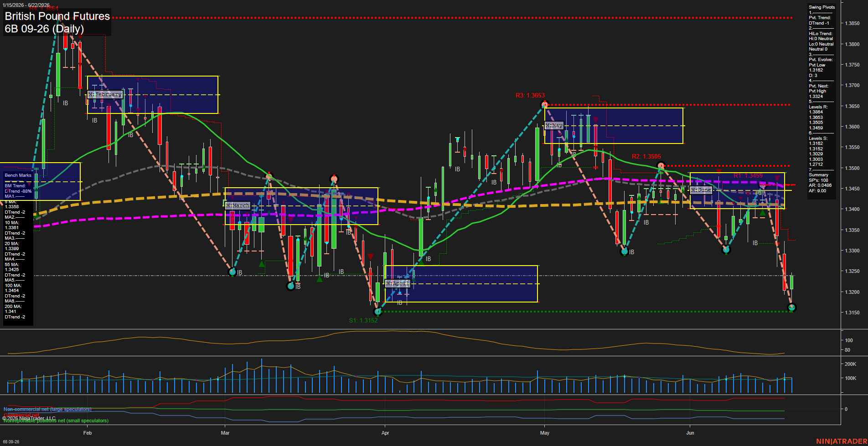
Task: Click the Jun label on the time axis
Action: click(690, 433)
